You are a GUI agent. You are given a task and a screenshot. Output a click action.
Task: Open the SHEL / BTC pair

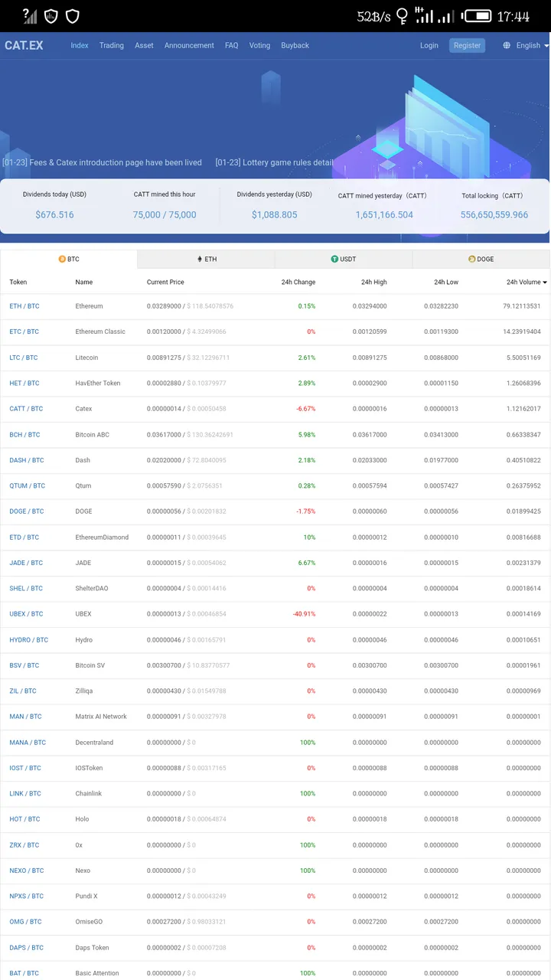pos(26,589)
